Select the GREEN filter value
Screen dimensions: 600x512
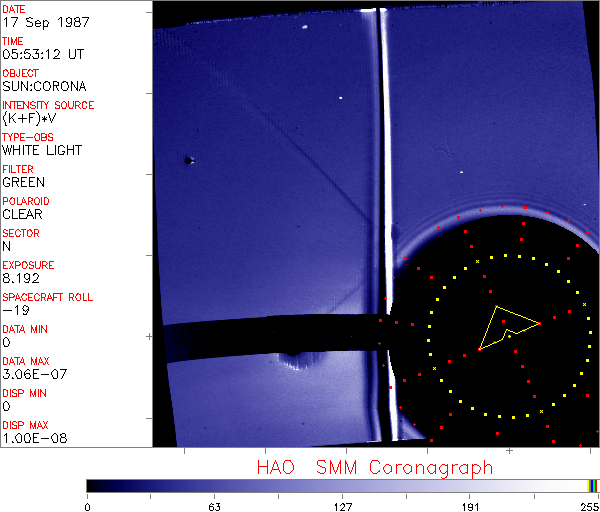[x=23, y=182]
